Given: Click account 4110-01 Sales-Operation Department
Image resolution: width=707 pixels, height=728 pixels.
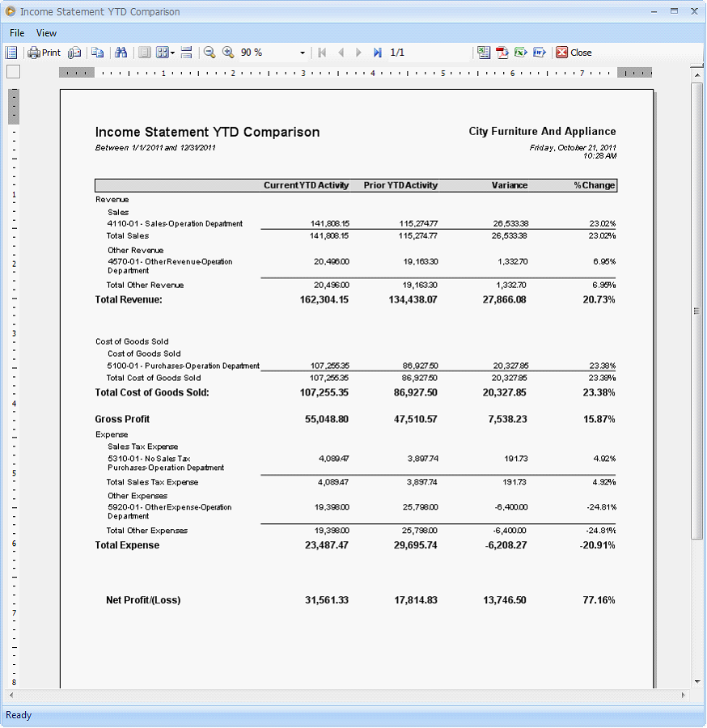Looking at the screenshot, I should [175, 224].
